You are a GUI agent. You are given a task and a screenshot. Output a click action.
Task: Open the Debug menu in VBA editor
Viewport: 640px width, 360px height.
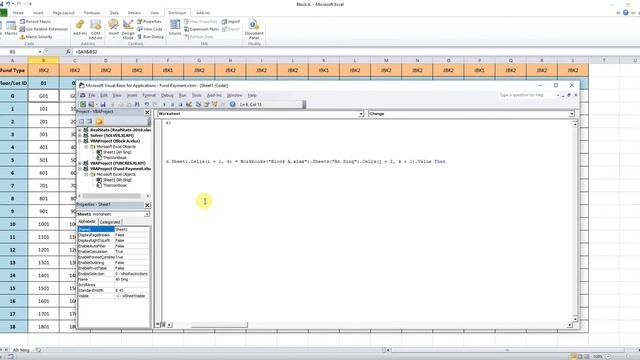(x=167, y=95)
